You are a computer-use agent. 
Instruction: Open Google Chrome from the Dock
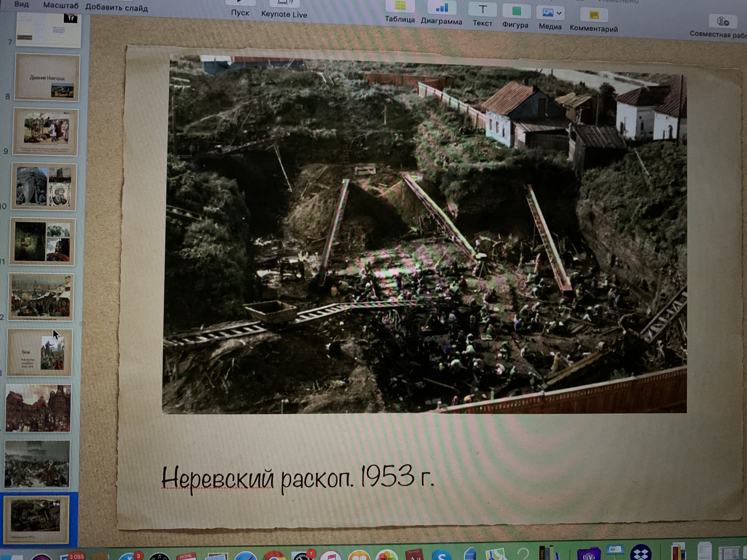pos(274,556)
